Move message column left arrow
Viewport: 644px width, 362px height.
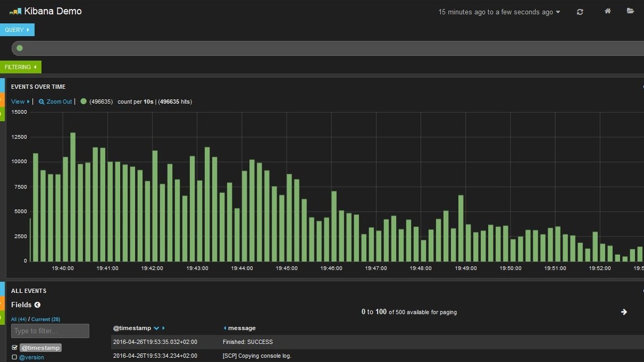(225, 328)
